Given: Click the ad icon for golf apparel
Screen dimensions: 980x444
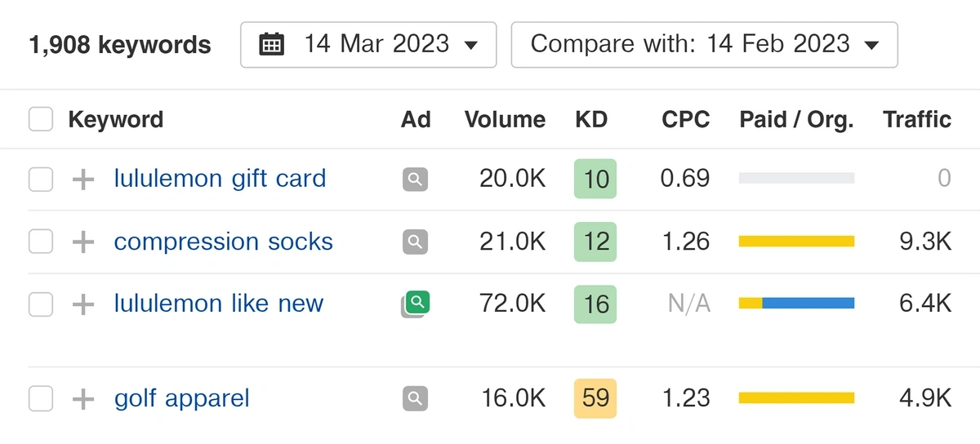Looking at the screenshot, I should (x=416, y=398).
